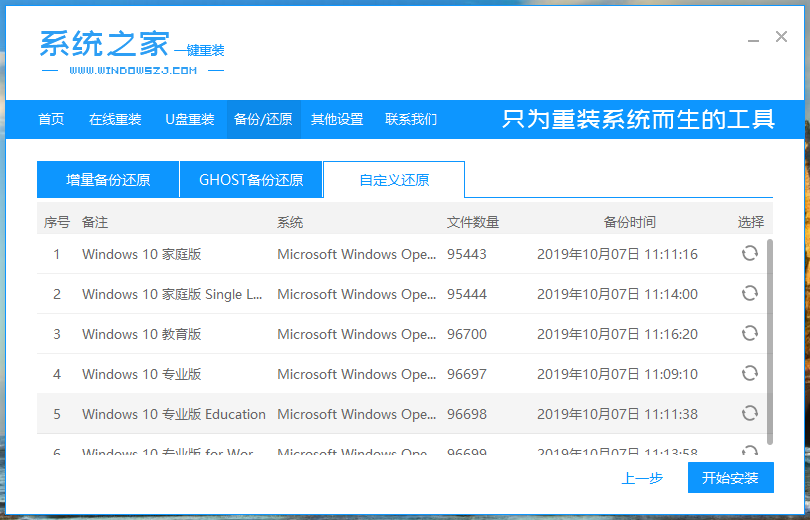Click the backup list vertical scrollbar

[769, 340]
